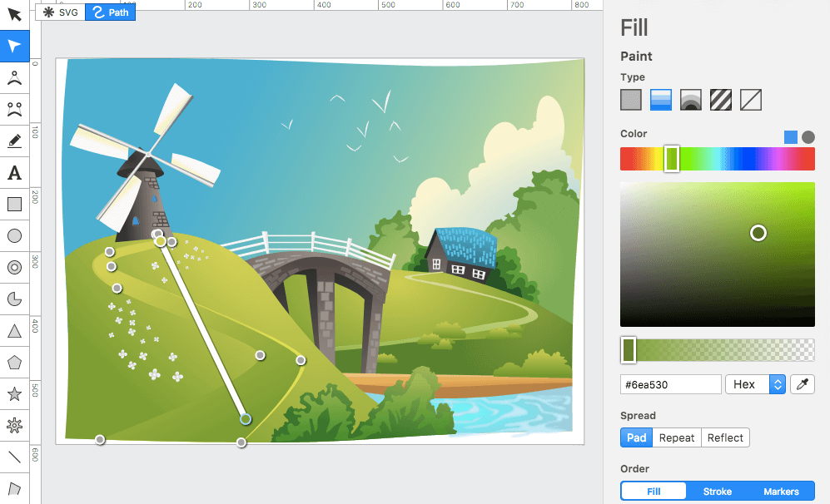Viewport: 830px width, 504px height.
Task: Select the Repeat spread mode
Action: point(676,437)
